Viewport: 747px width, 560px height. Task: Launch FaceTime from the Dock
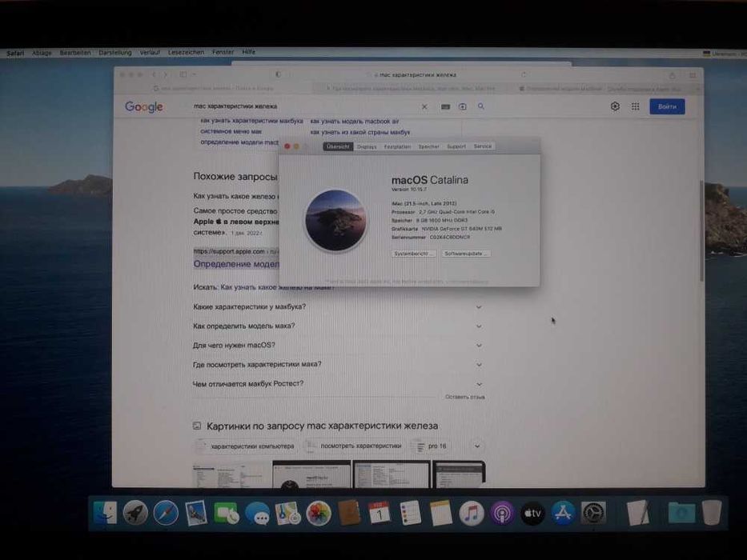(x=227, y=514)
